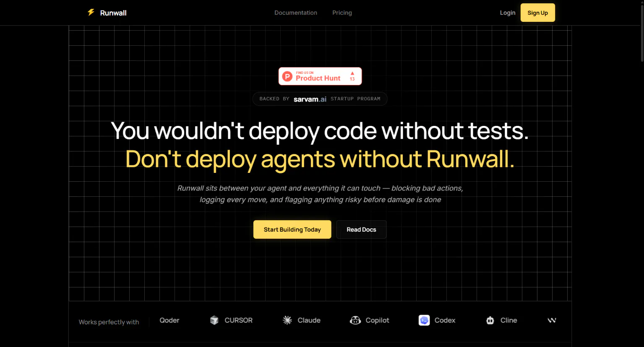This screenshot has height=347, width=644.
Task: Click the Cline robot icon
Action: click(x=490, y=320)
